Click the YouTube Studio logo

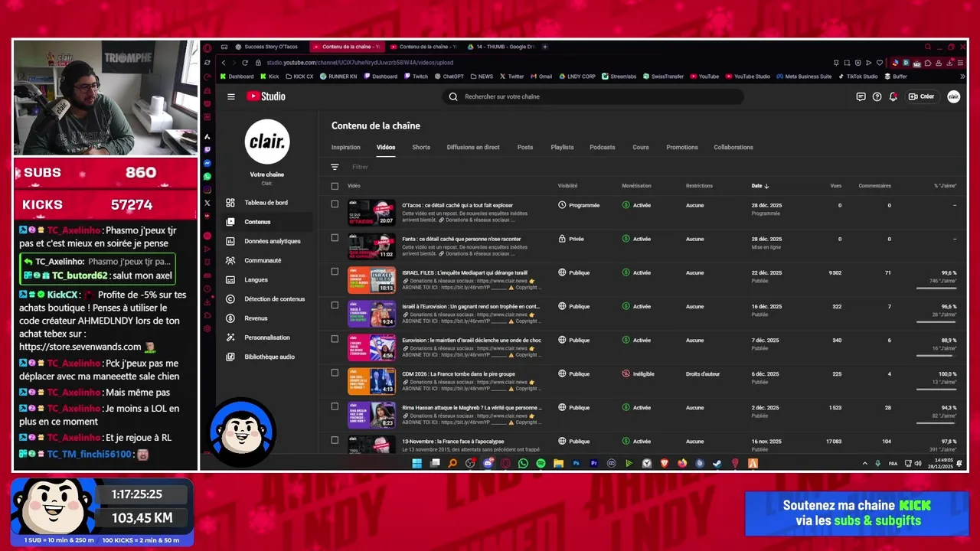(266, 96)
